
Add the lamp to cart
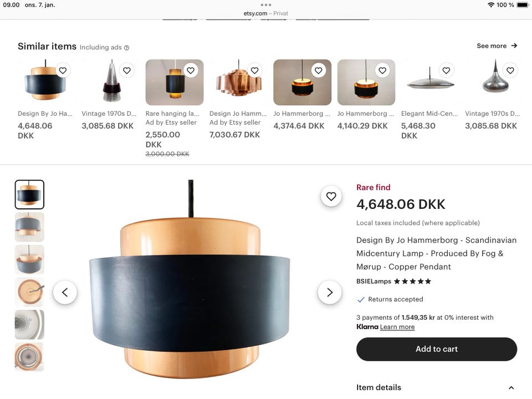coord(437,349)
